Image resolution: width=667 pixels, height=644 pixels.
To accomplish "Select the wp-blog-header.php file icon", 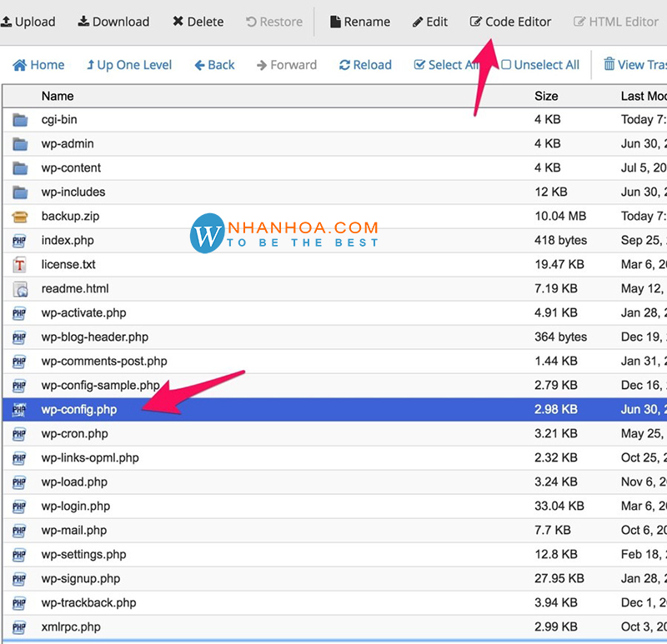I will pyautogui.click(x=19, y=337).
